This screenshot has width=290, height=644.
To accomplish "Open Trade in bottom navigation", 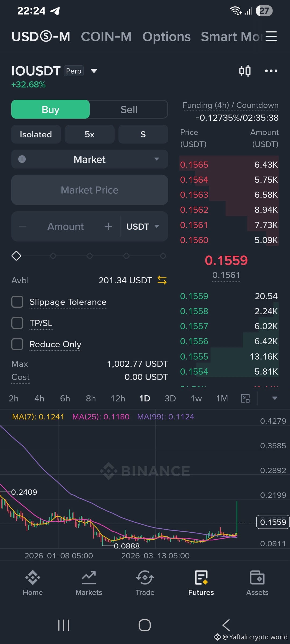I will (145, 583).
